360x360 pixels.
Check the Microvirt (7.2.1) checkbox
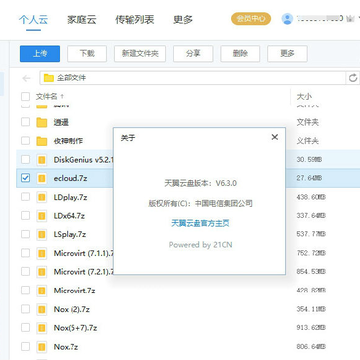pyautogui.click(x=25, y=272)
